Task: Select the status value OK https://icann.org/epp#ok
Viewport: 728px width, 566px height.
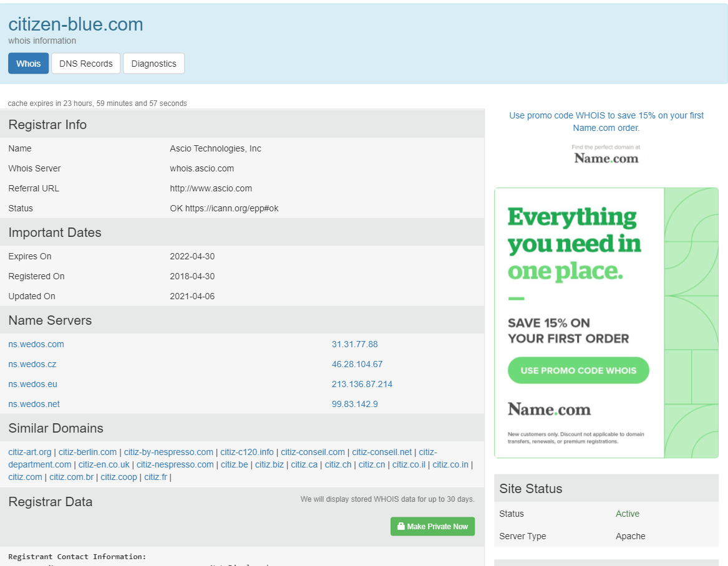Action: pyautogui.click(x=224, y=208)
